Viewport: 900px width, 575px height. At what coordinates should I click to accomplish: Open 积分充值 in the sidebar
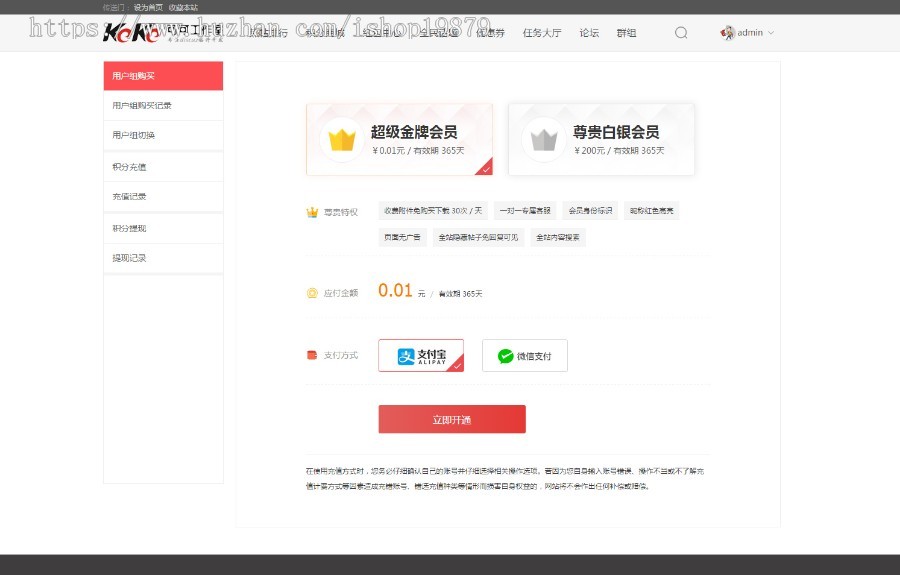[x=163, y=167]
